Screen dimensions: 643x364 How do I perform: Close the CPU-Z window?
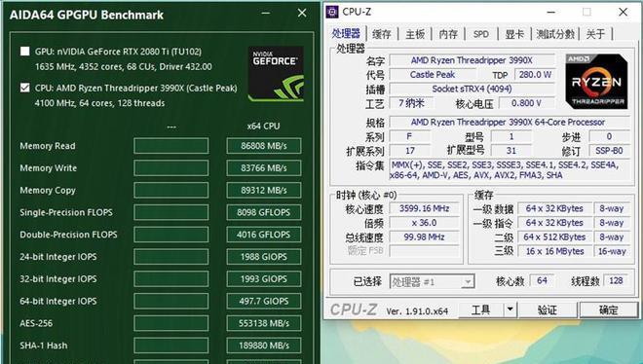point(623,12)
